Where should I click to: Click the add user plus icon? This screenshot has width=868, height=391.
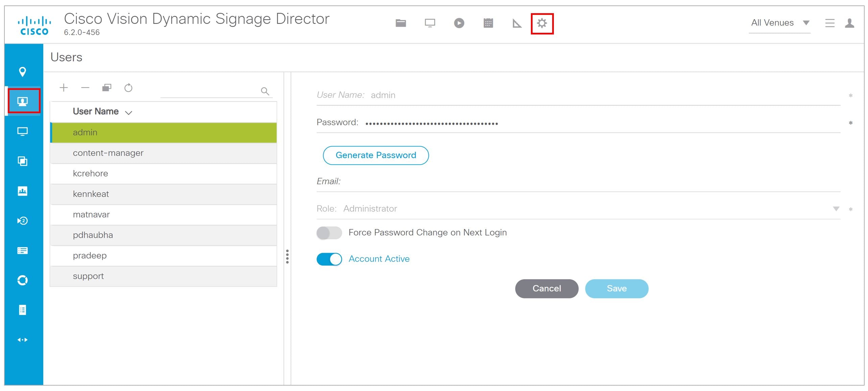(64, 88)
